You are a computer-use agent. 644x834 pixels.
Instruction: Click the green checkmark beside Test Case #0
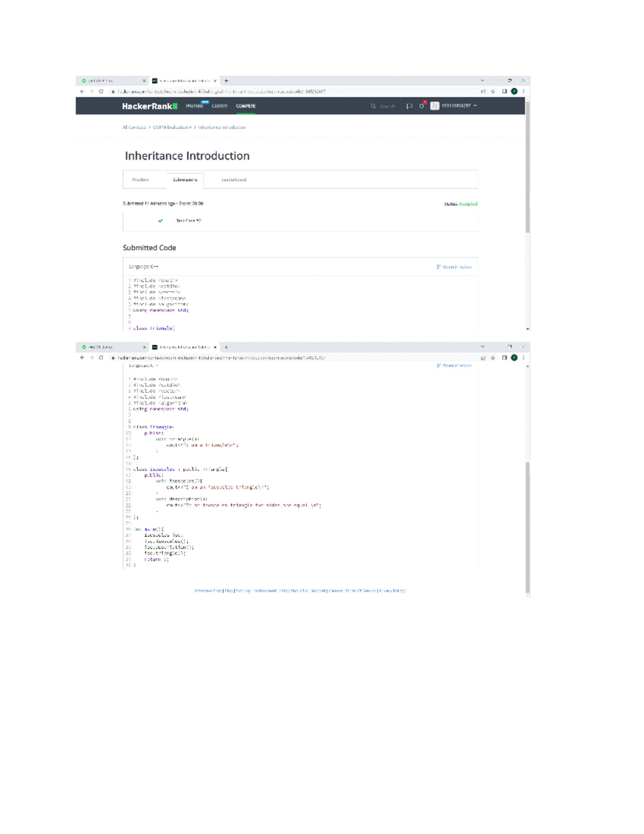[x=160, y=220]
